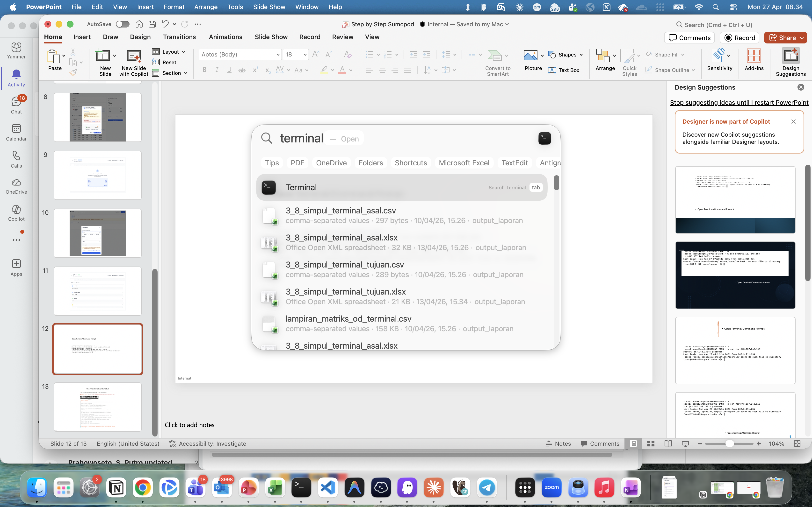Image resolution: width=812 pixels, height=507 pixels.
Task: Click the Record button
Action: pos(739,38)
